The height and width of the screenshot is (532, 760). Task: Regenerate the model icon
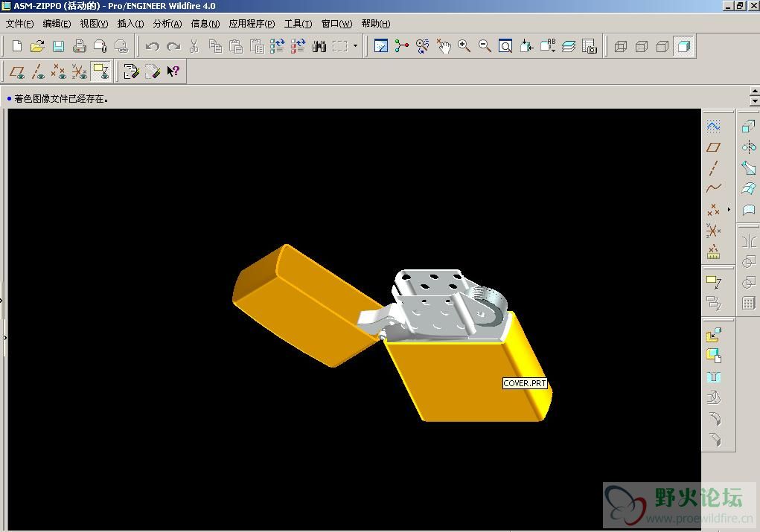tap(277, 46)
